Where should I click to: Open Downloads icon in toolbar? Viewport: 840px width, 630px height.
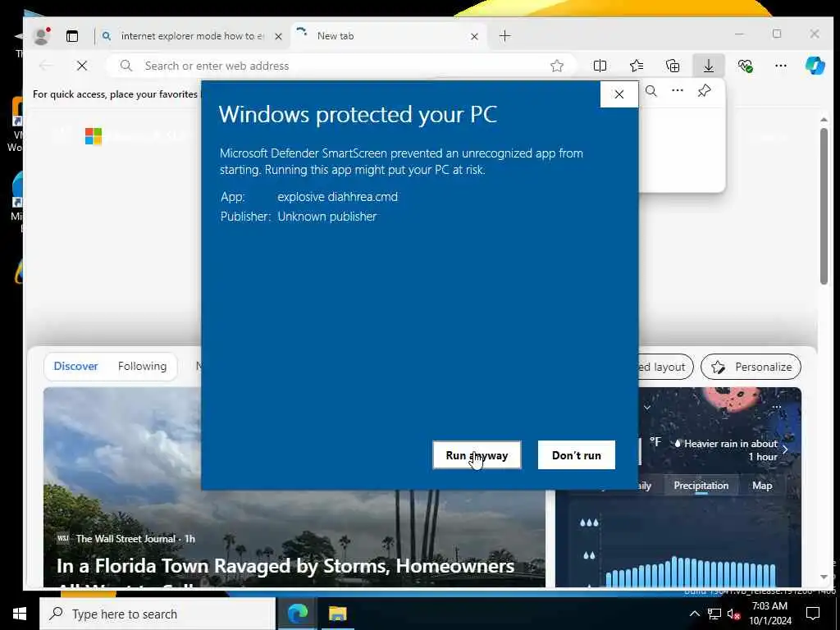(x=708, y=66)
